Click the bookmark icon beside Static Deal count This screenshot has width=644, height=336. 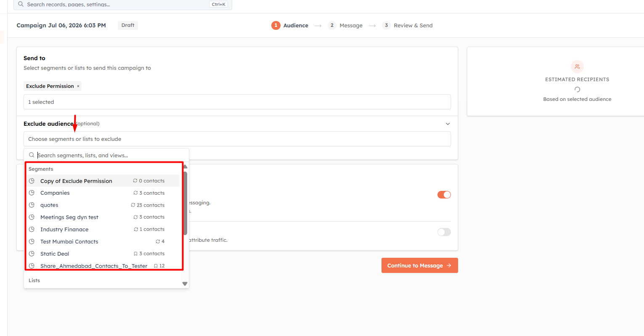(135, 254)
